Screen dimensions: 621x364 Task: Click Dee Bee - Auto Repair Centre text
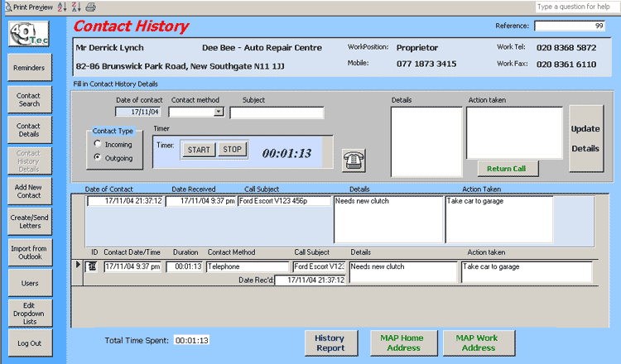click(x=262, y=48)
